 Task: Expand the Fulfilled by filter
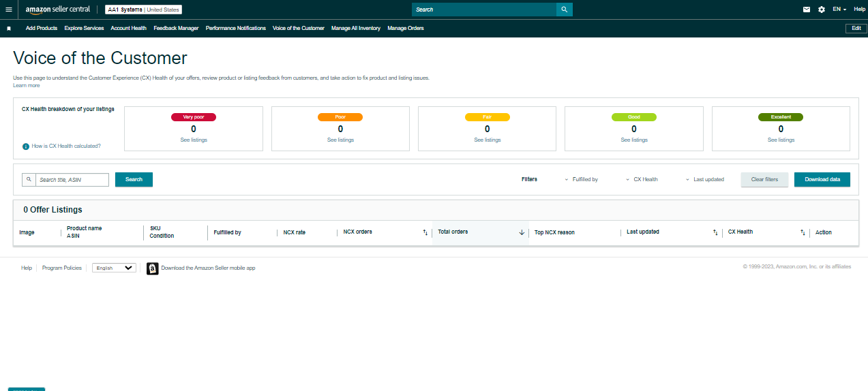click(581, 180)
